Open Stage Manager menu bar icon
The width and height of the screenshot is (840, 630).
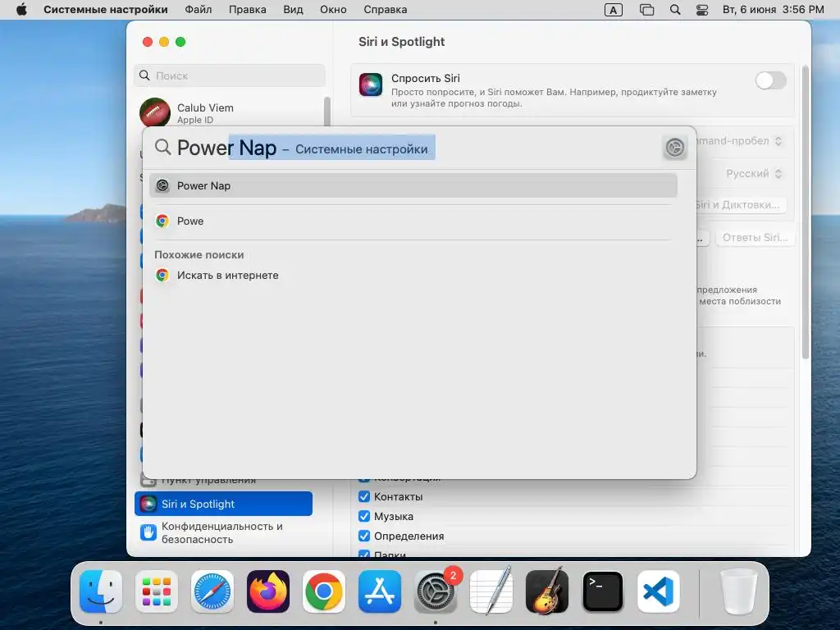646,10
